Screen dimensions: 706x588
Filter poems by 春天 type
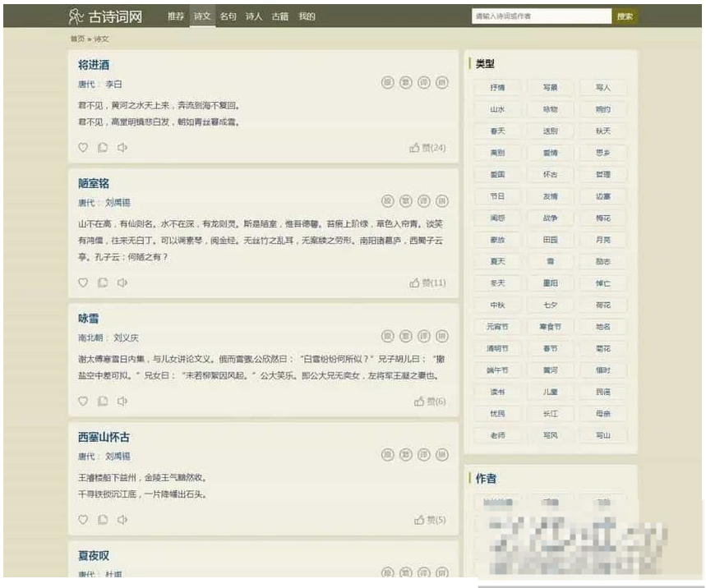(x=497, y=131)
